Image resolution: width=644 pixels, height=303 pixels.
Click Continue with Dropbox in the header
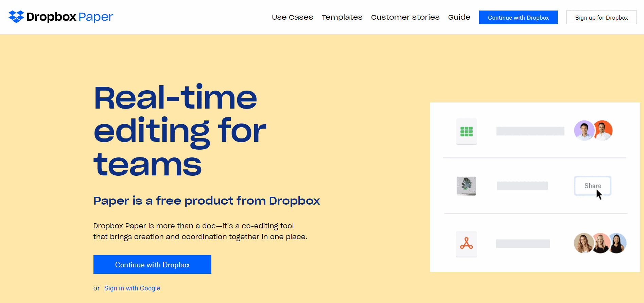coord(518,17)
